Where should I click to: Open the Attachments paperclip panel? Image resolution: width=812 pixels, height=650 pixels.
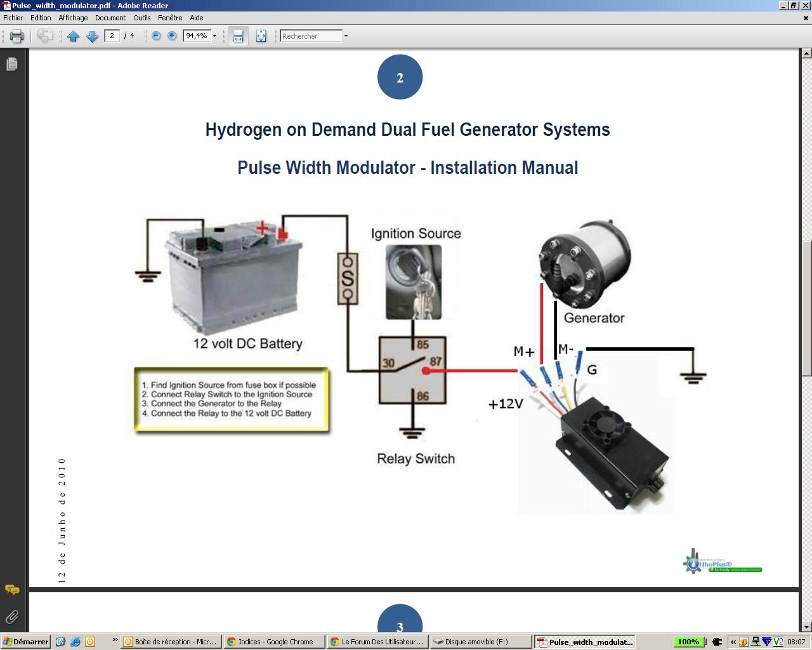coord(11,616)
